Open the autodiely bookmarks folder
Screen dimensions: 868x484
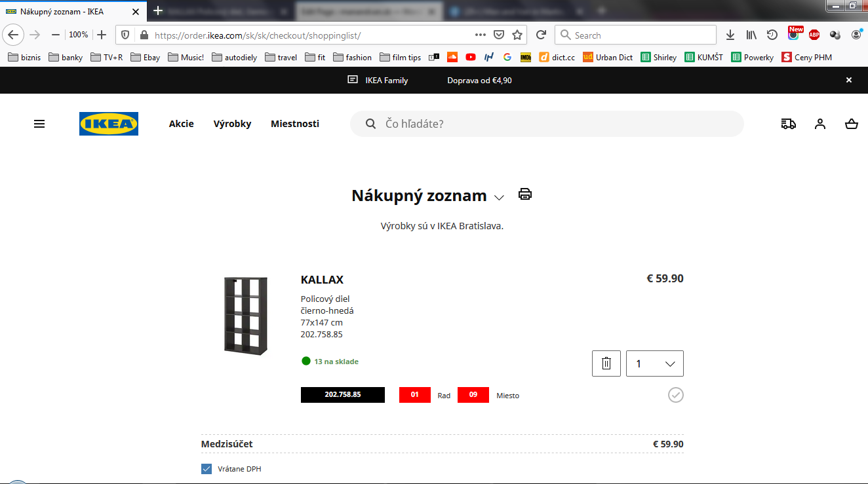coord(235,58)
